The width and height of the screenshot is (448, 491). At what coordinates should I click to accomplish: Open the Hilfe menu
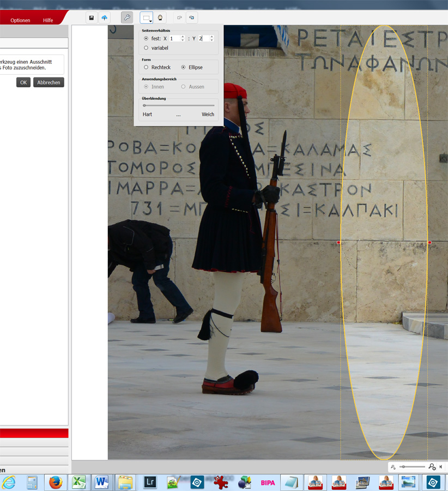48,20
